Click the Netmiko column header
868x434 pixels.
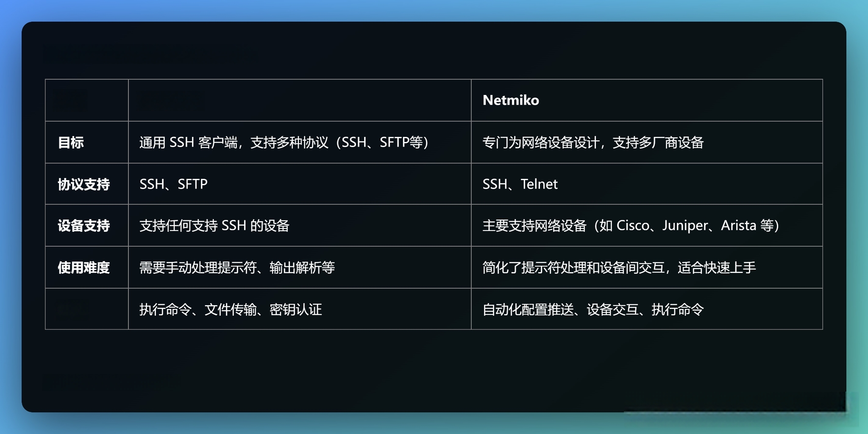pyautogui.click(x=511, y=100)
